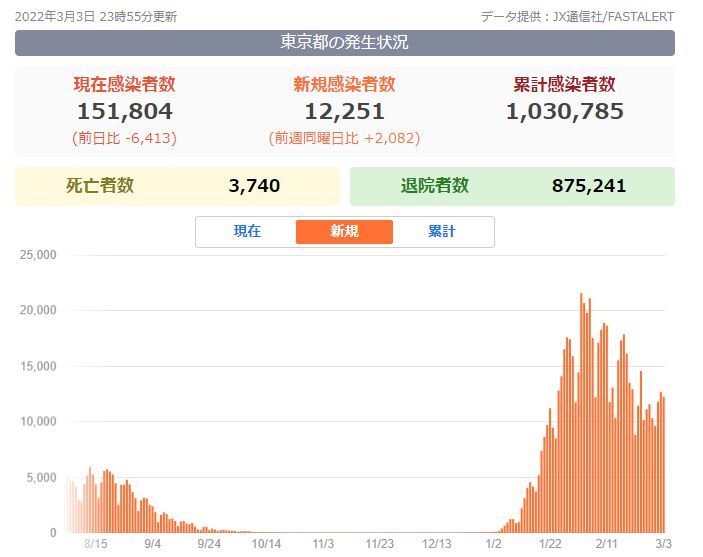Click the update time 2022年3月3日 23時55分更新

pyautogui.click(x=96, y=17)
